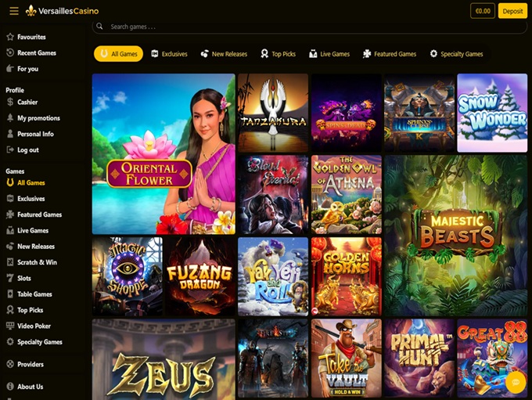Viewport: 532px width, 400px height.
Task: Click the About Us info icon
Action: pyautogui.click(x=10, y=387)
